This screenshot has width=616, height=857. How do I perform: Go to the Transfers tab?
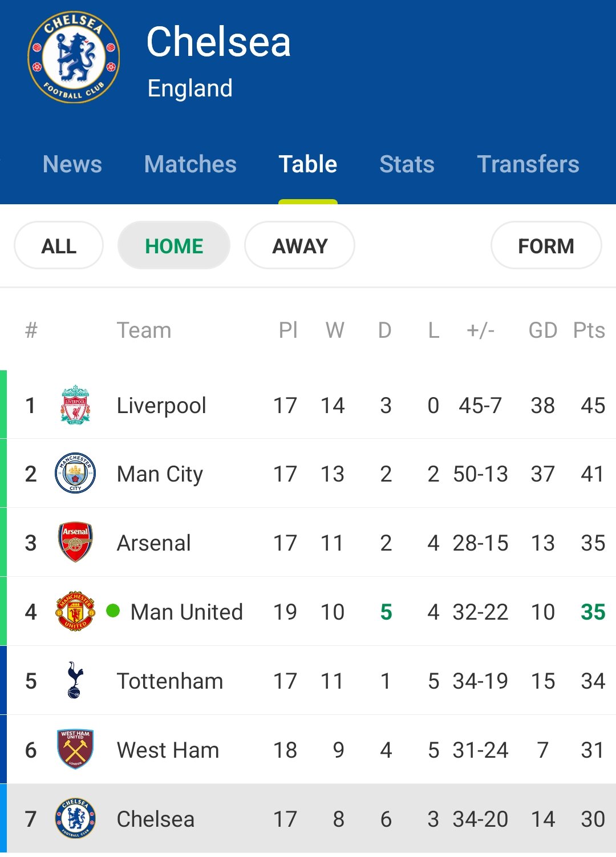click(x=528, y=164)
